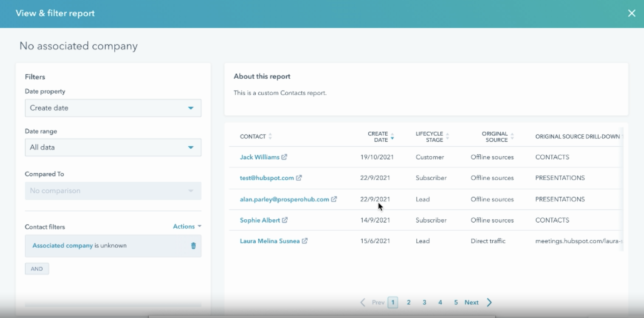Click the AND filter button

37,269
